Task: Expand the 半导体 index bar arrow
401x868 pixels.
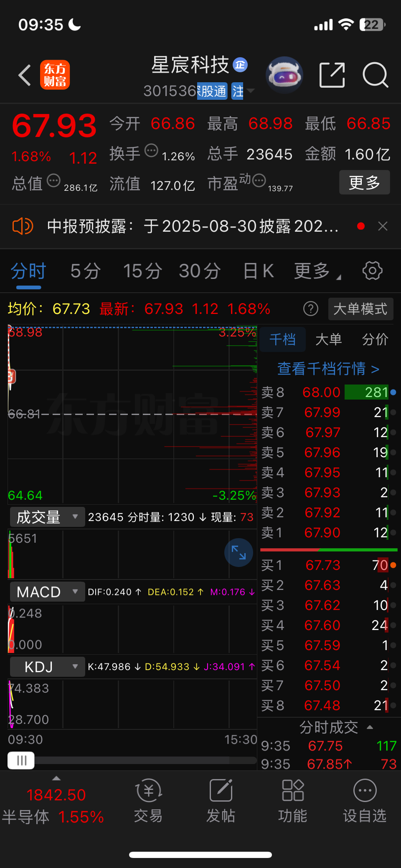Action: pos(56,778)
